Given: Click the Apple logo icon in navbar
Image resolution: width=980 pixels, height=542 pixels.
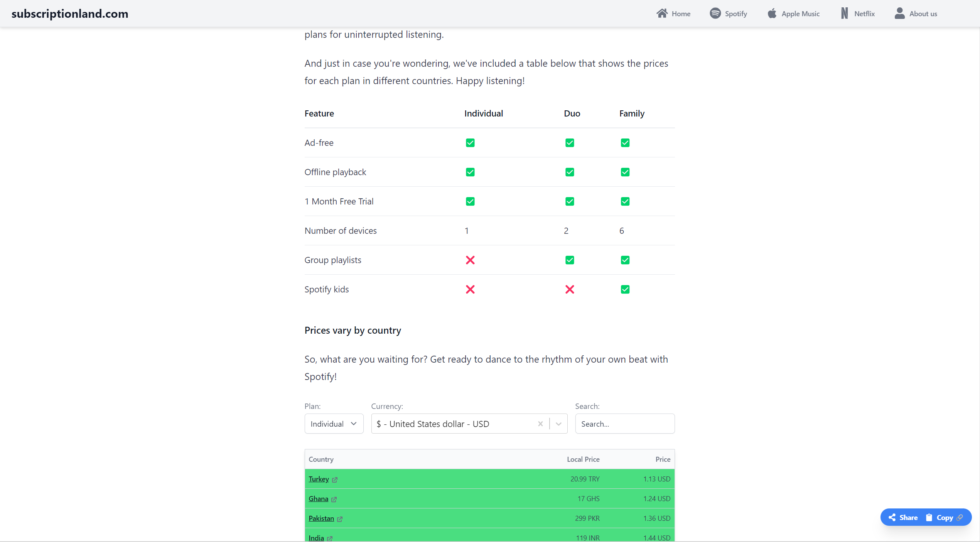Looking at the screenshot, I should coord(772,14).
